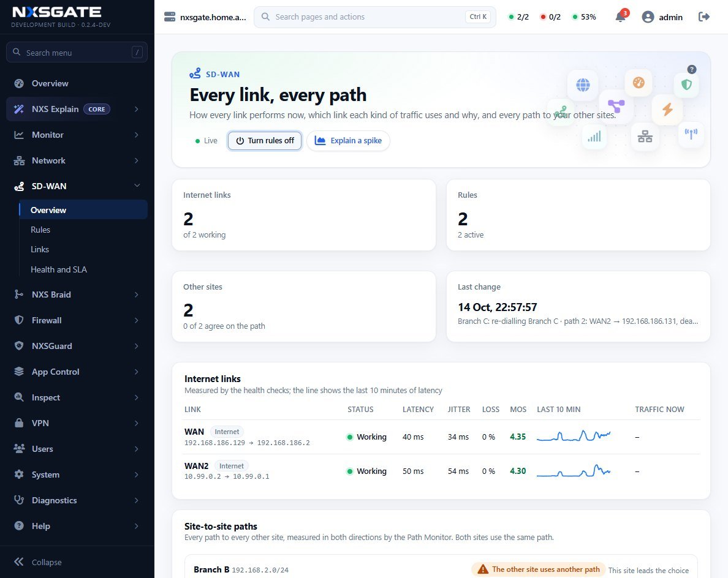This screenshot has height=578, width=728.
Task: Expand the Firewall menu chevron
Action: [x=137, y=320]
